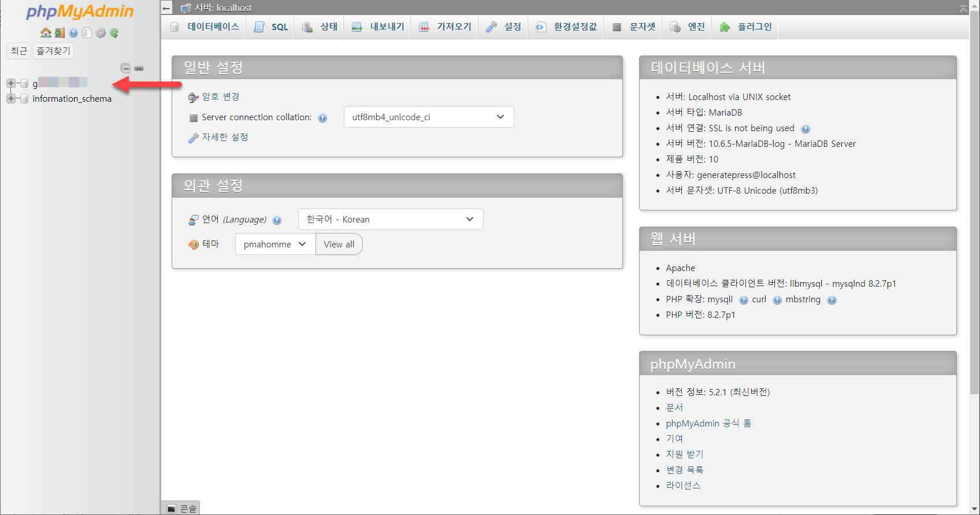This screenshot has width=980, height=515.
Task: Open navigation panel settings gear icon
Action: click(101, 33)
